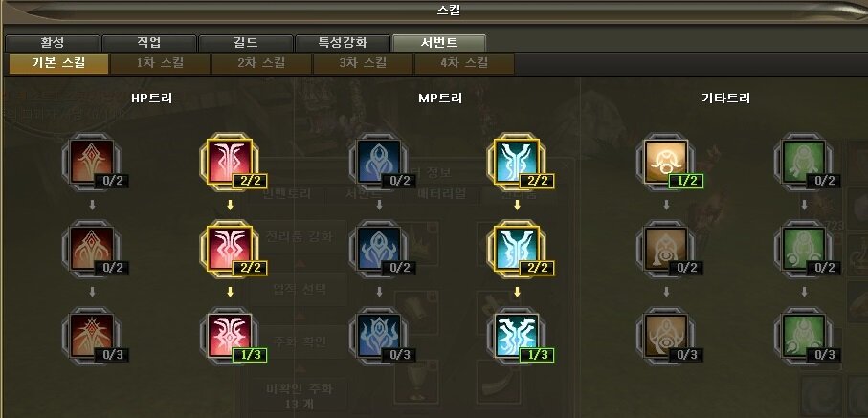Open the 3차 스킬 sub-tab
Image resolution: width=868 pixels, height=418 pixels.
(363, 64)
